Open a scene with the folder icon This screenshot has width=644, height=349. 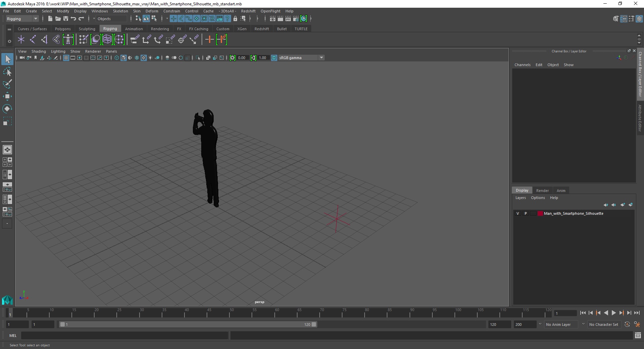[x=58, y=19]
